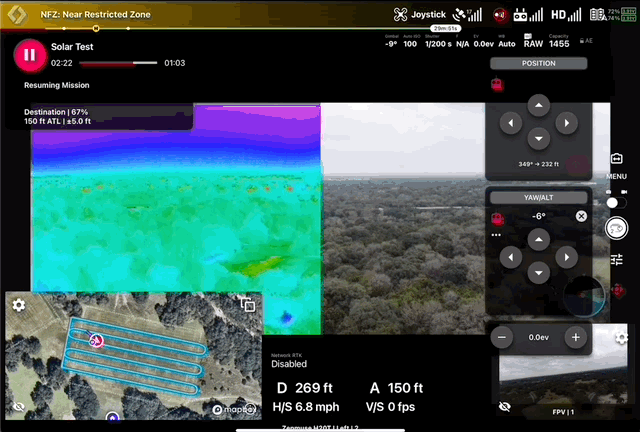
Task: Click the 349° → 232 ft readout
Action: click(x=538, y=164)
